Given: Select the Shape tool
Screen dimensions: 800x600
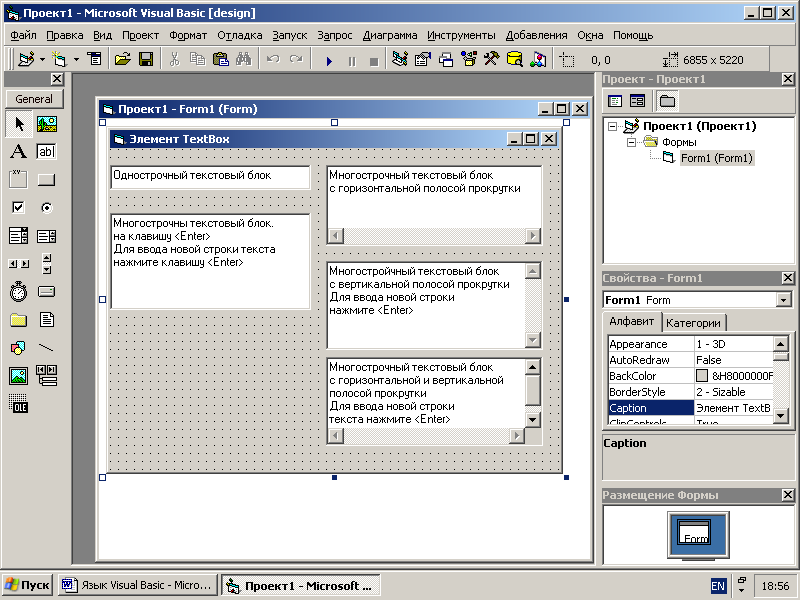Looking at the screenshot, I should coord(19,348).
